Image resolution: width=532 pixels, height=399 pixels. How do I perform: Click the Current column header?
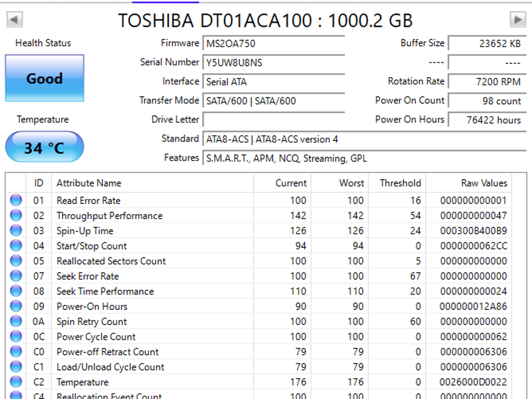click(x=282, y=183)
